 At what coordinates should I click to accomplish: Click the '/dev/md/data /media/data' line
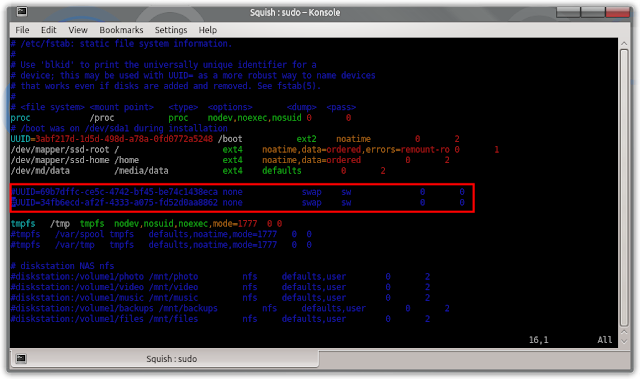point(198,171)
